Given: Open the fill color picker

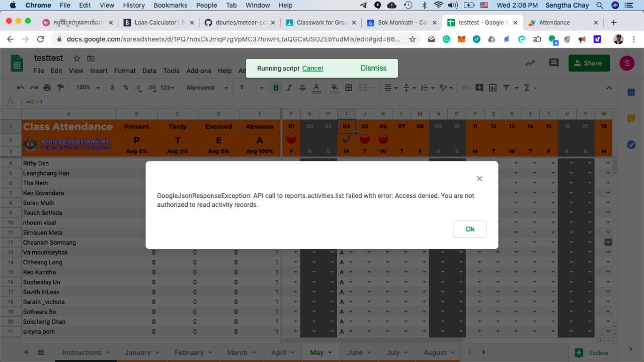Looking at the screenshot, I should pyautogui.click(x=335, y=88).
